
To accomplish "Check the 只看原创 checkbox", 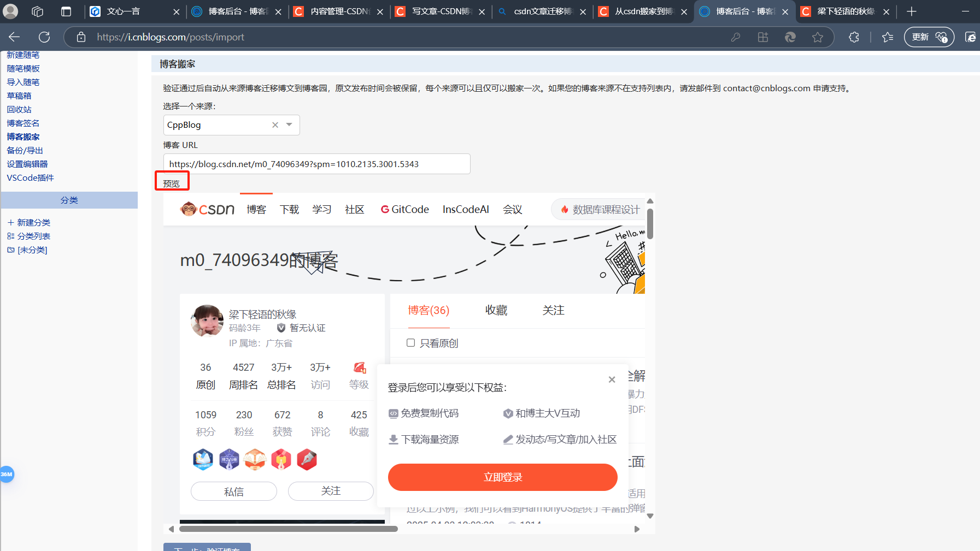I will pyautogui.click(x=410, y=343).
